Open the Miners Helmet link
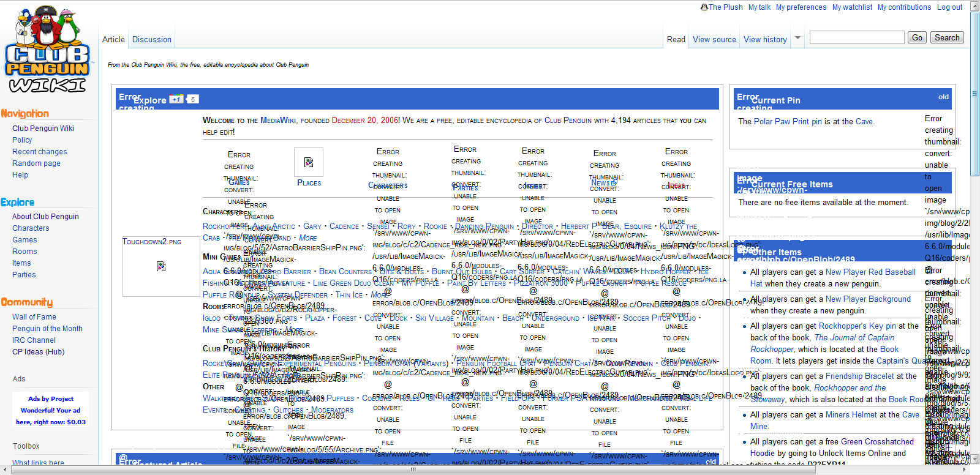The height and width of the screenshot is (475, 980). pyautogui.click(x=851, y=415)
